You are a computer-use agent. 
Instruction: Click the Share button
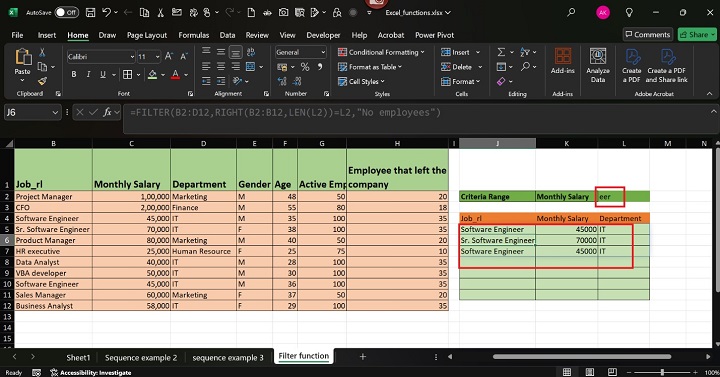point(697,34)
